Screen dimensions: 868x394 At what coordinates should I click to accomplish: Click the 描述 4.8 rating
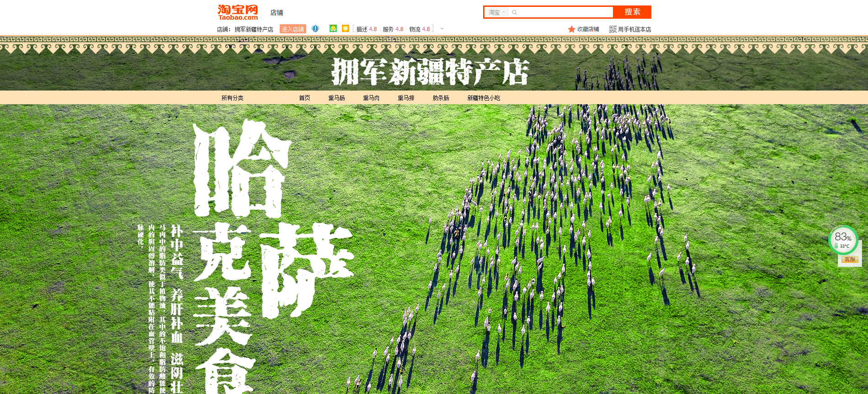point(367,29)
